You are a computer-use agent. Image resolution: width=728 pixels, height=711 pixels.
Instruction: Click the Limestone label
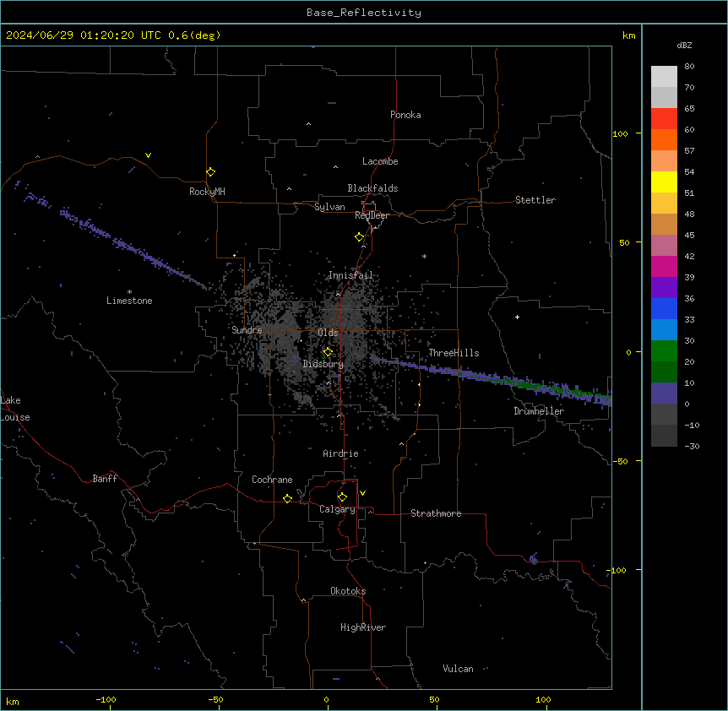[x=129, y=301]
